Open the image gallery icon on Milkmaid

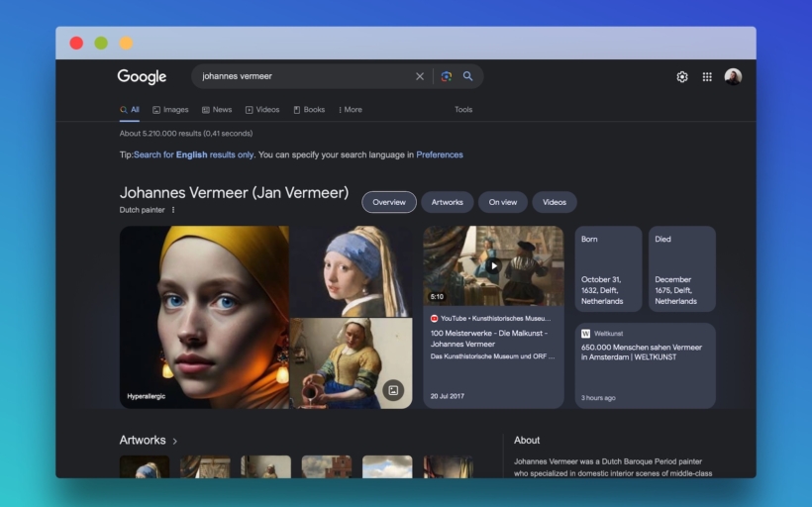[393, 390]
